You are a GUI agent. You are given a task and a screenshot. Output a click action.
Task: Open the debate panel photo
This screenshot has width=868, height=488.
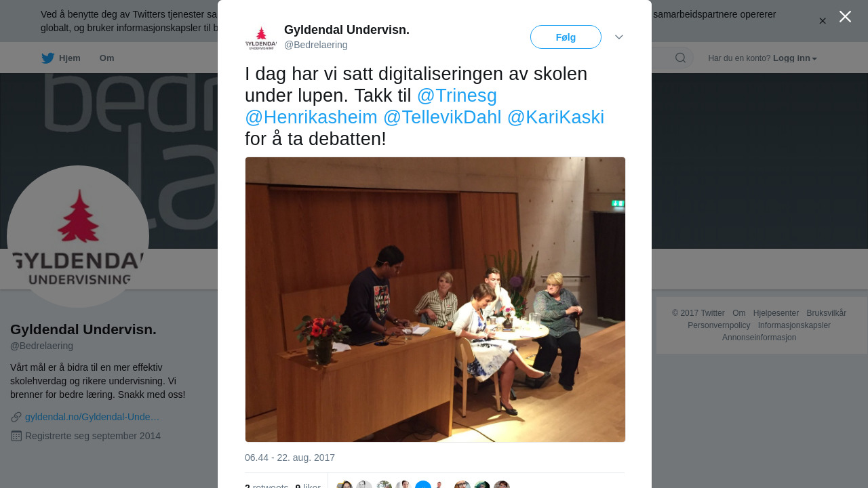[435, 300]
